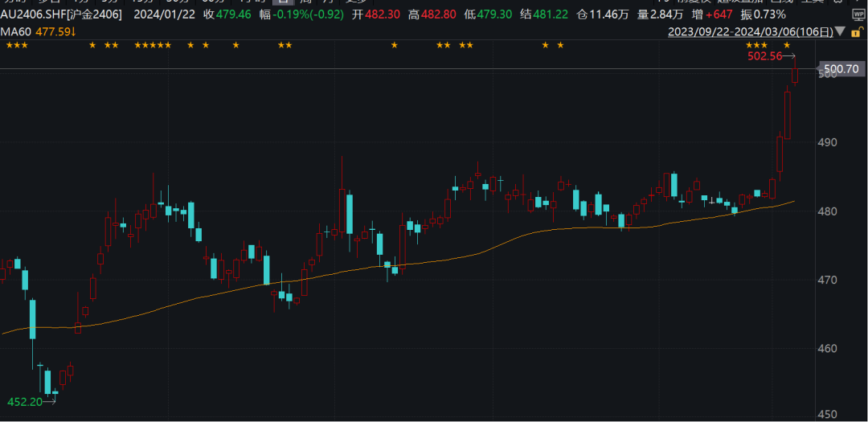Image resolution: width=868 pixels, height=422 pixels.
Task: Click the MA60 value down arrow
Action: coord(74,32)
